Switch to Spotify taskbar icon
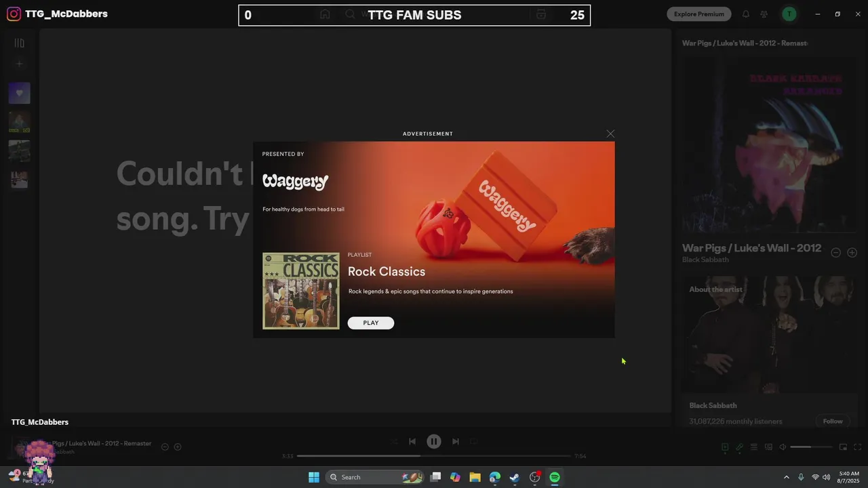The height and width of the screenshot is (488, 868). click(x=555, y=477)
